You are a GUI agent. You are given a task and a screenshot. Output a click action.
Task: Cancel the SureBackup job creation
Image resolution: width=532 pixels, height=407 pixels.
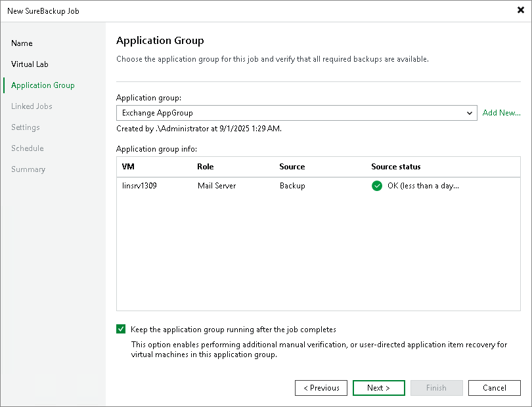pos(494,387)
